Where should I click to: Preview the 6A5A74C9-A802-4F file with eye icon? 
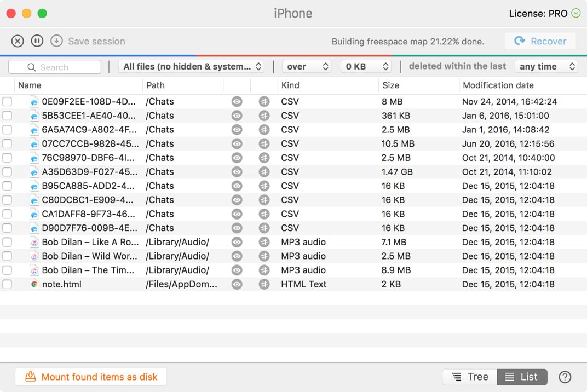237,130
